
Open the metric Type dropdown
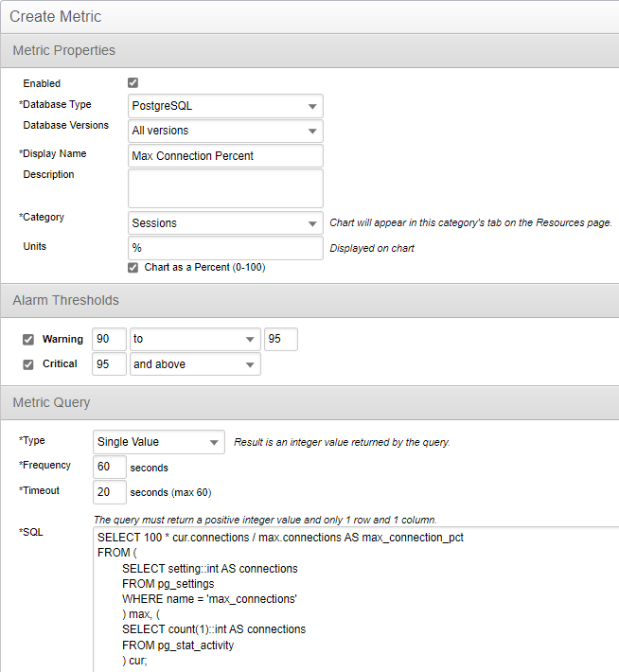tap(159, 442)
